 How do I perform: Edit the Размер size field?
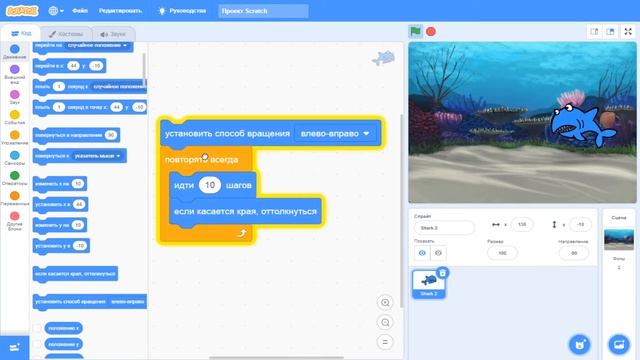[x=502, y=253]
